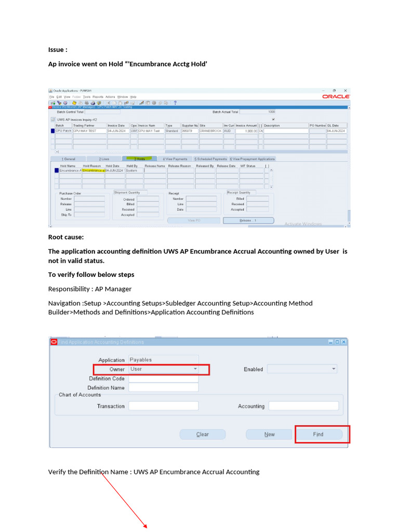
Task: Switch to the 1 General tab
Action: tap(69, 159)
